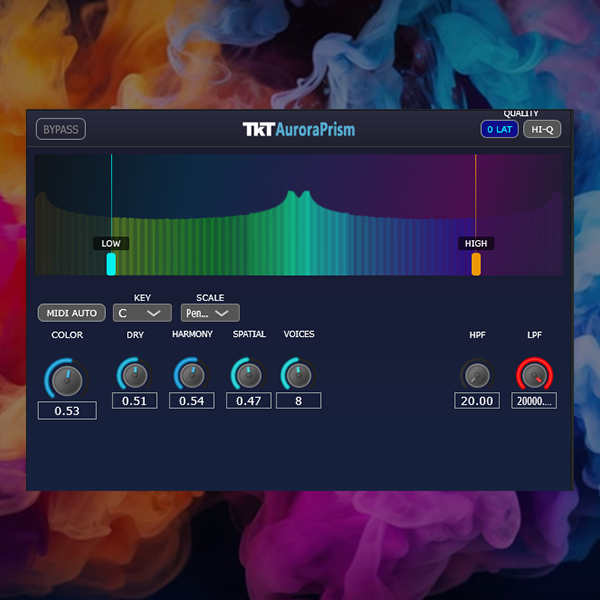Click the HARMONY knob
600x600 pixels.
pyautogui.click(x=192, y=375)
